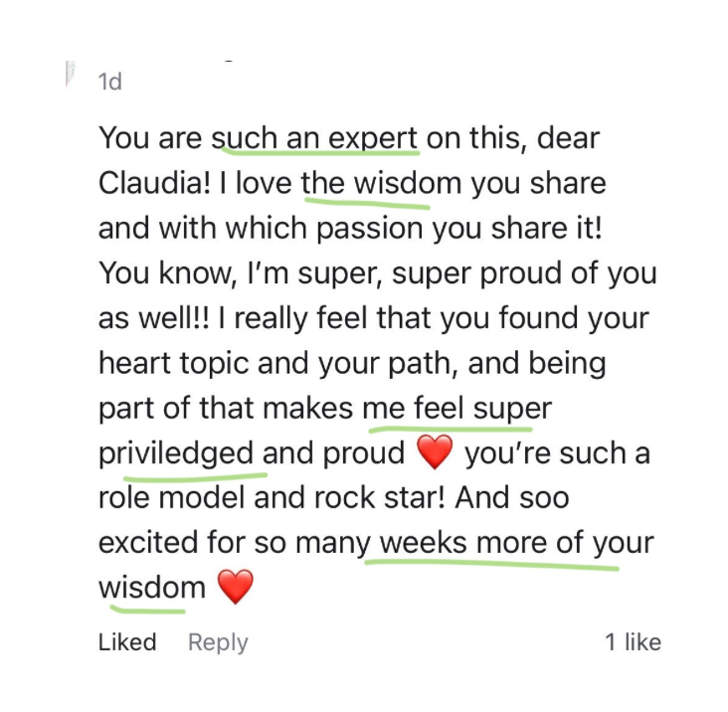This screenshot has height=712, width=728.
Task: Click the final underlined word 'wisdom'
Action: click(x=151, y=588)
